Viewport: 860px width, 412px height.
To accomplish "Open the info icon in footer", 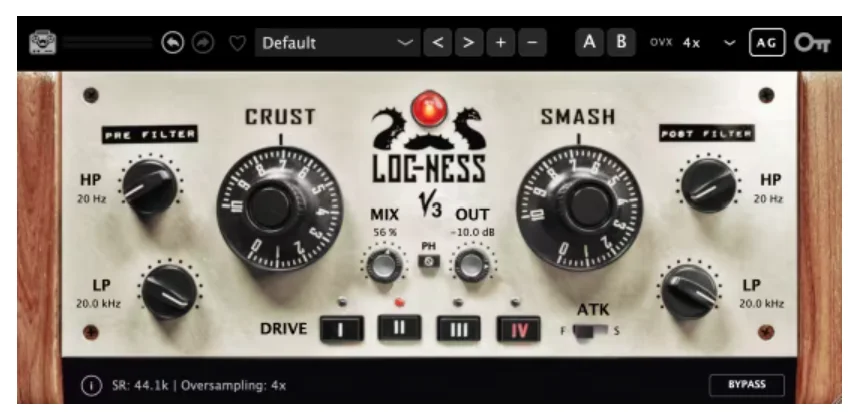I will [x=92, y=386].
